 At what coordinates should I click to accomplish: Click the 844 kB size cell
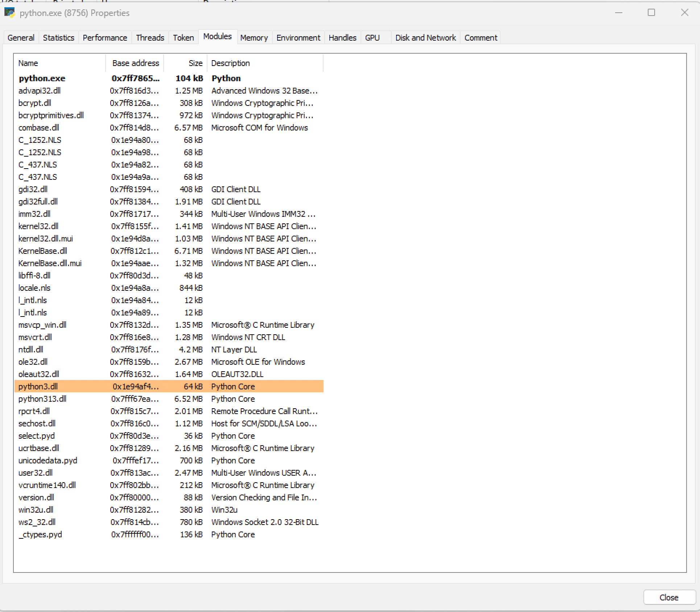[x=191, y=288]
